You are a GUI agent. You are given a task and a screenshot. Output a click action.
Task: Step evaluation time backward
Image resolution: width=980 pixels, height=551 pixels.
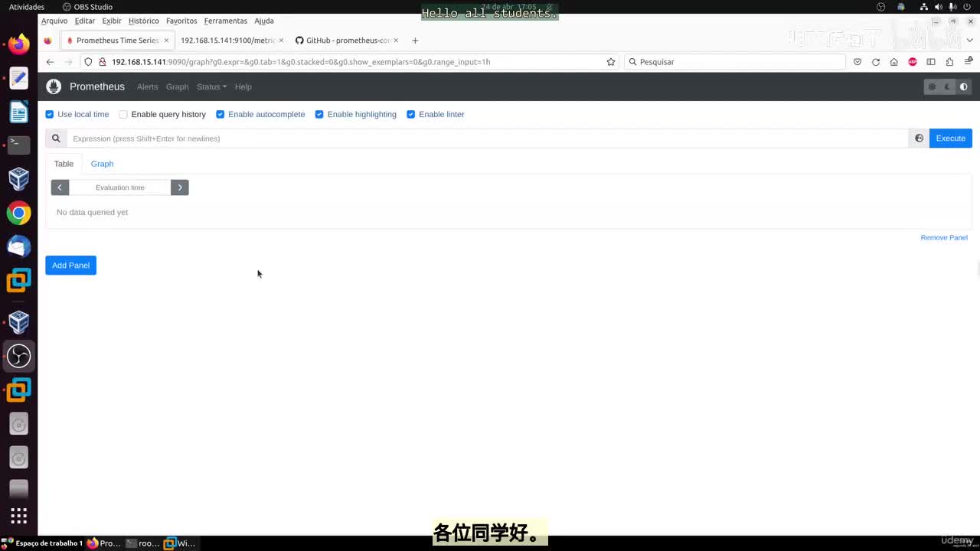pyautogui.click(x=60, y=187)
